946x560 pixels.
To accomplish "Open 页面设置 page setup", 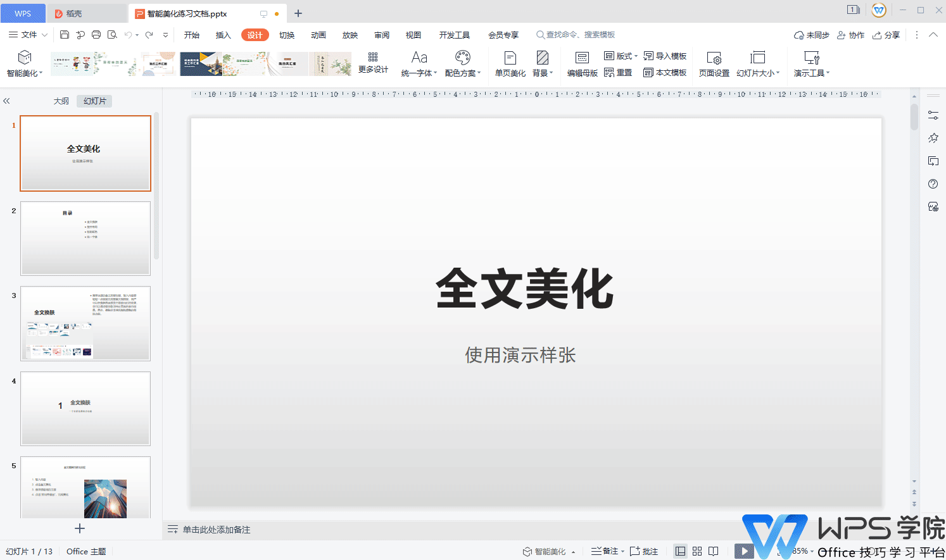I will coord(714,64).
